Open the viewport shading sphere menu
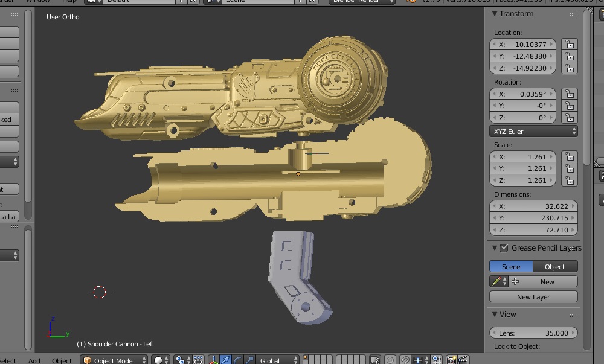Screen dimensions: 604x364 (161, 360)
